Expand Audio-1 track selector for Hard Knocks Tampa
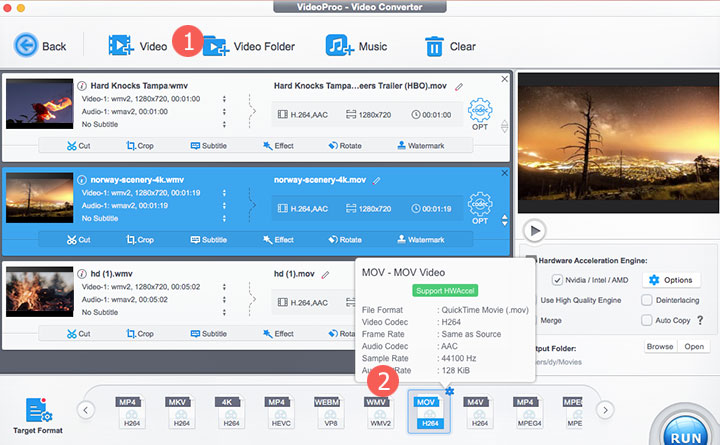 pos(224,112)
